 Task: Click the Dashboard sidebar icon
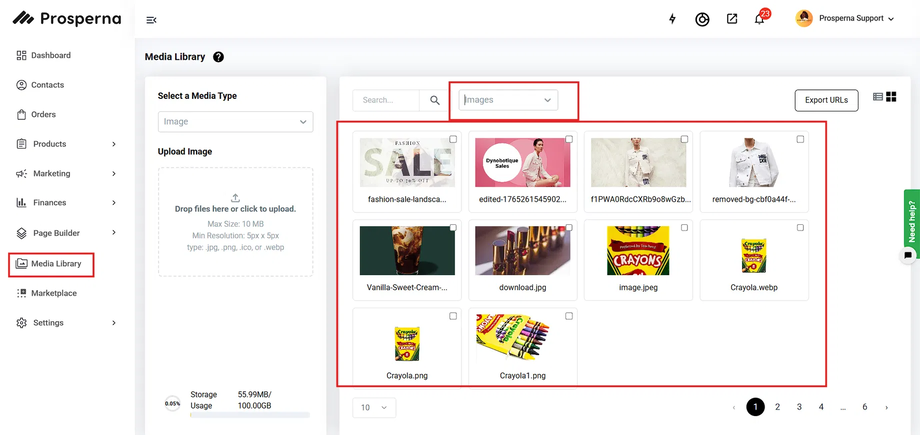(x=22, y=55)
